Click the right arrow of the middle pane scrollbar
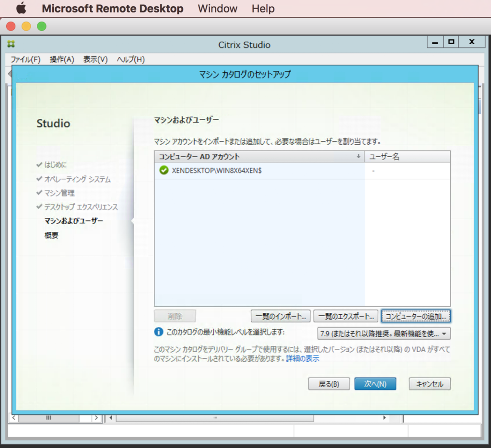Viewport: 491px width, 448px height. 385,418
